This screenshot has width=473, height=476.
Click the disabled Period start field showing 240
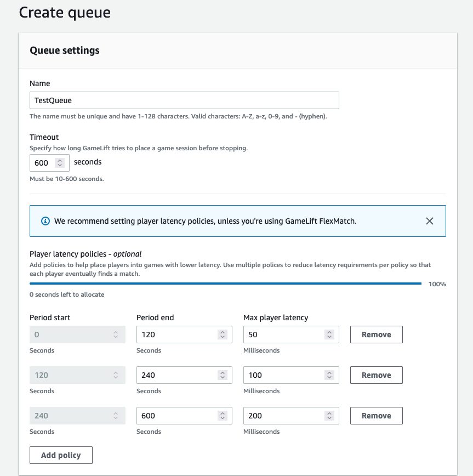click(71, 416)
